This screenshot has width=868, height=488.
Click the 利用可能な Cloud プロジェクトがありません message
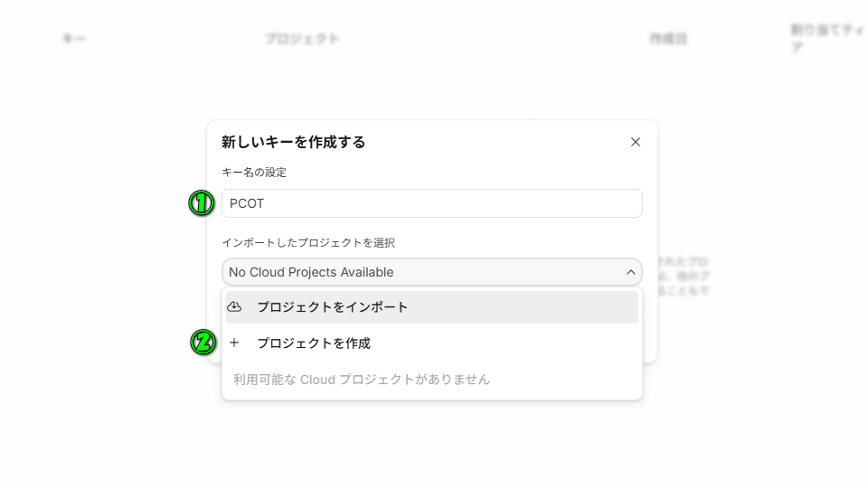pyautogui.click(x=362, y=380)
